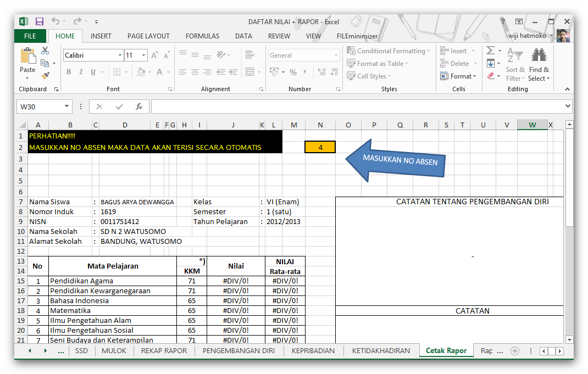Click the Copy icon in Clipboard group
The image size is (588, 374).
(45, 63)
